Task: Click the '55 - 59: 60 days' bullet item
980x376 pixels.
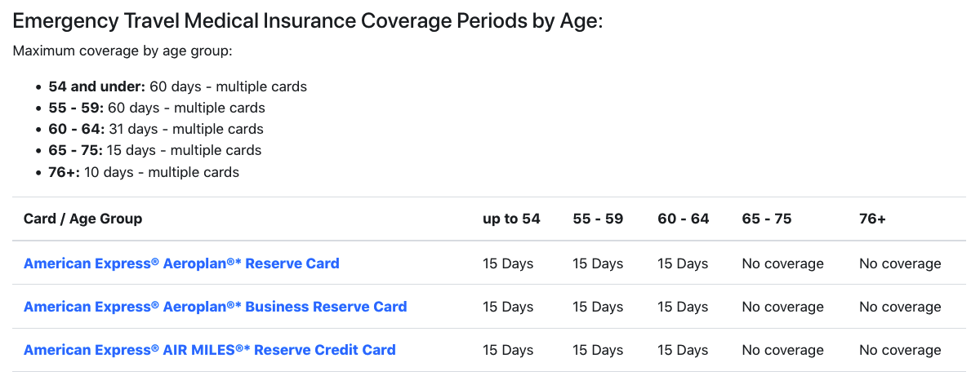Action: 157,108
